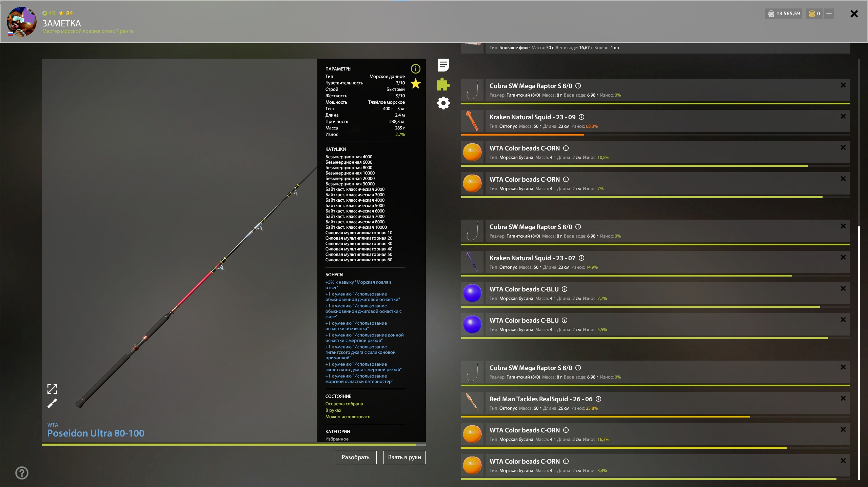This screenshot has width=868, height=487.
Task: Open the rod info circle icon
Action: (415, 69)
